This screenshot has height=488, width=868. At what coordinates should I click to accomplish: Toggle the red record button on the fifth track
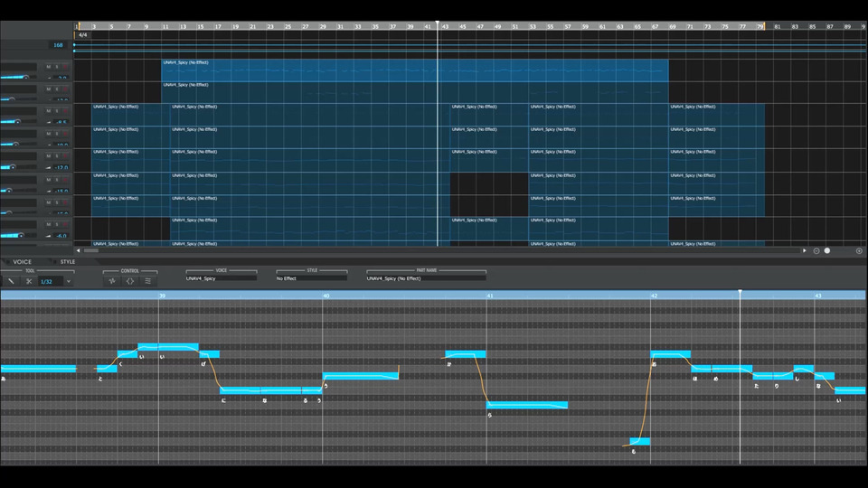coord(65,156)
